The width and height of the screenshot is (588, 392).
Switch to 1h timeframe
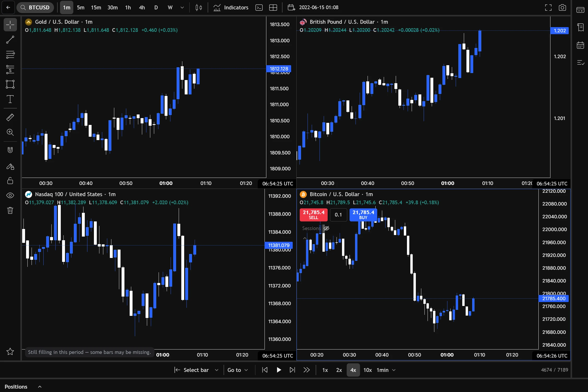(x=128, y=7)
